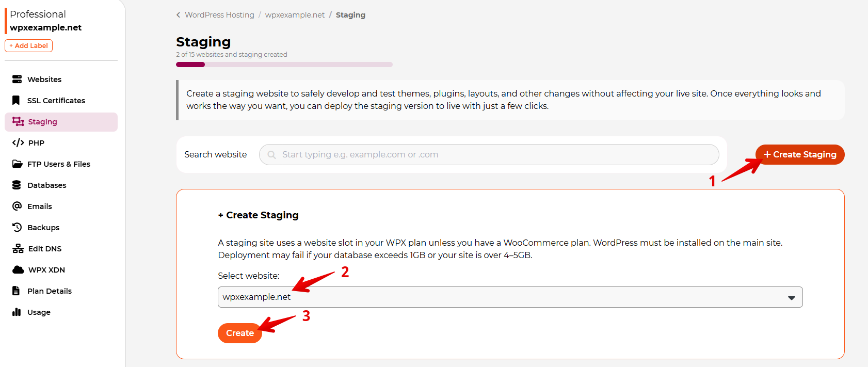
Task: Click the Create button in the form
Action: (240, 333)
